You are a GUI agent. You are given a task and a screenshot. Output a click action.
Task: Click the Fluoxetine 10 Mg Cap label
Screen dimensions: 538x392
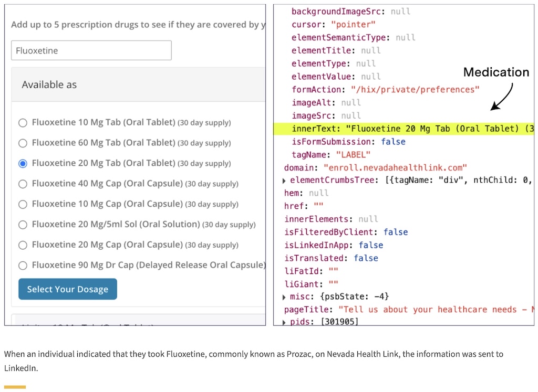tap(135, 204)
